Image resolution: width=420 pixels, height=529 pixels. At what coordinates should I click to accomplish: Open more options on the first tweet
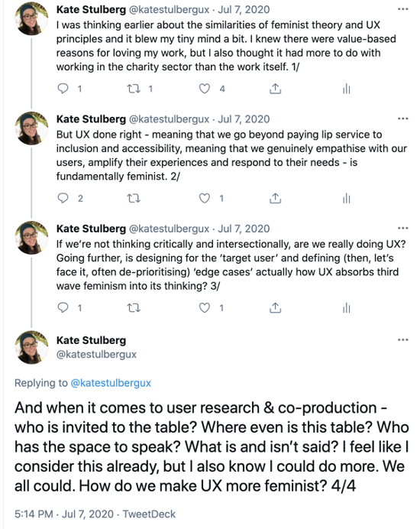click(402, 9)
